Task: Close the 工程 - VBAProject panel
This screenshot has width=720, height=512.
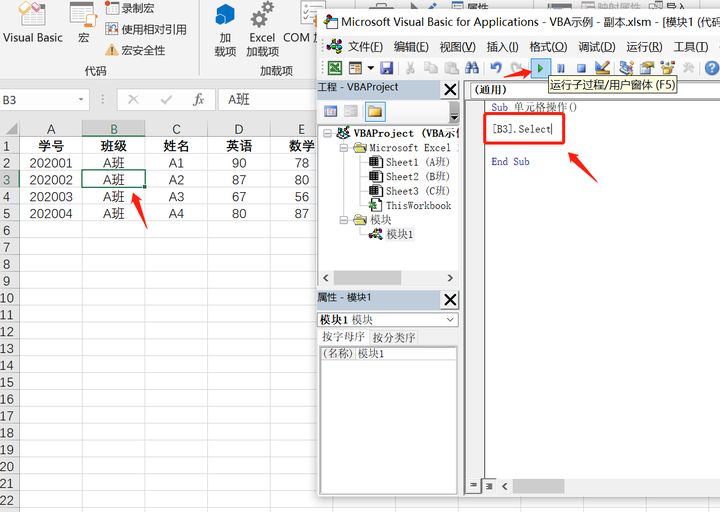Action: [450, 90]
